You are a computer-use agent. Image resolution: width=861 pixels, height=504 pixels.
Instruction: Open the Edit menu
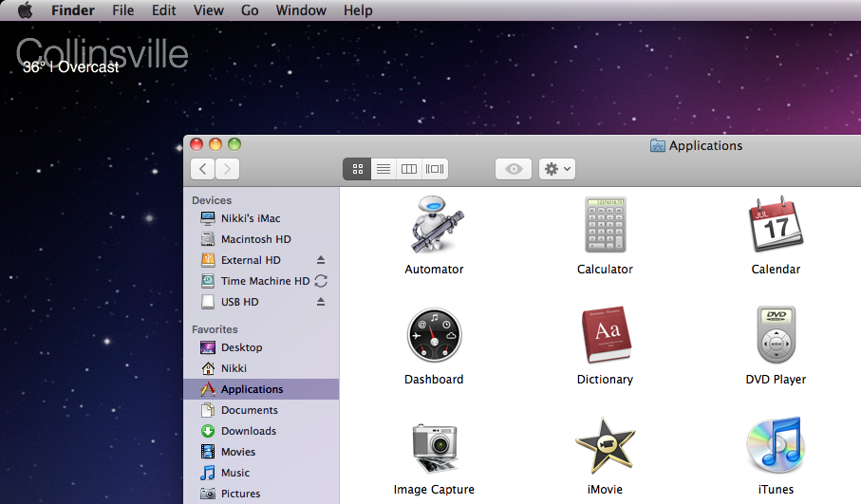(163, 9)
